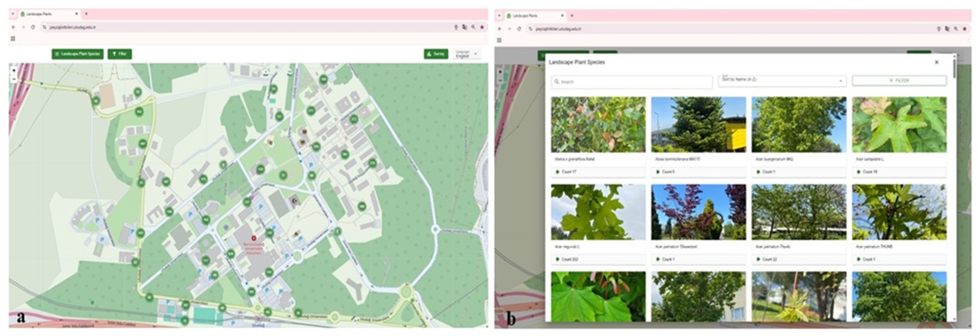Reload the page in the map-view browser
980x336 pixels.
33,27
